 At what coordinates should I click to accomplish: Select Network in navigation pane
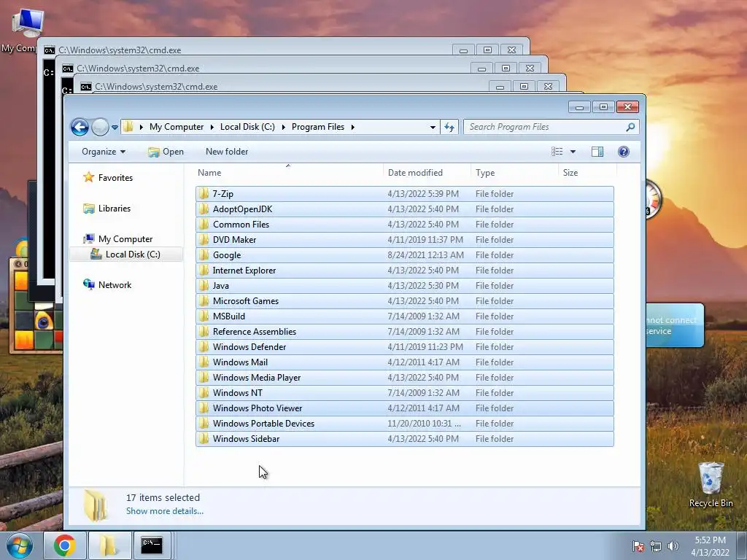coord(115,285)
